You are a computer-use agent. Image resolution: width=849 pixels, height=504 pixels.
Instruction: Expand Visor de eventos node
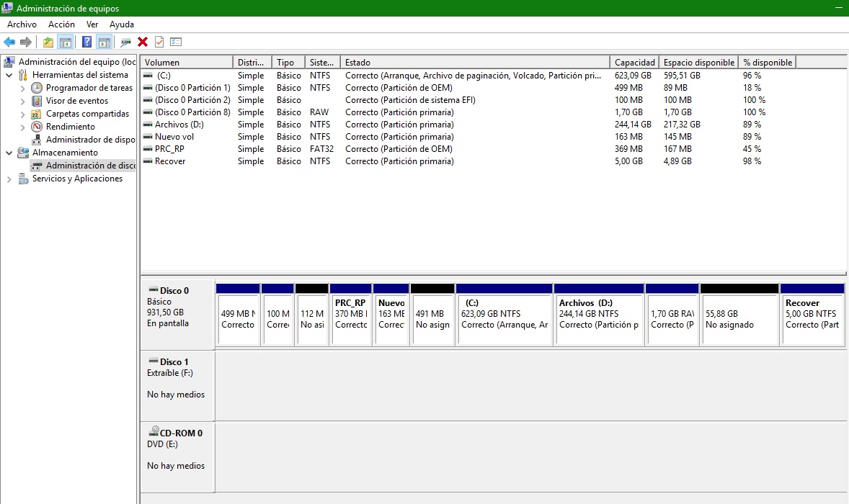tap(23, 101)
